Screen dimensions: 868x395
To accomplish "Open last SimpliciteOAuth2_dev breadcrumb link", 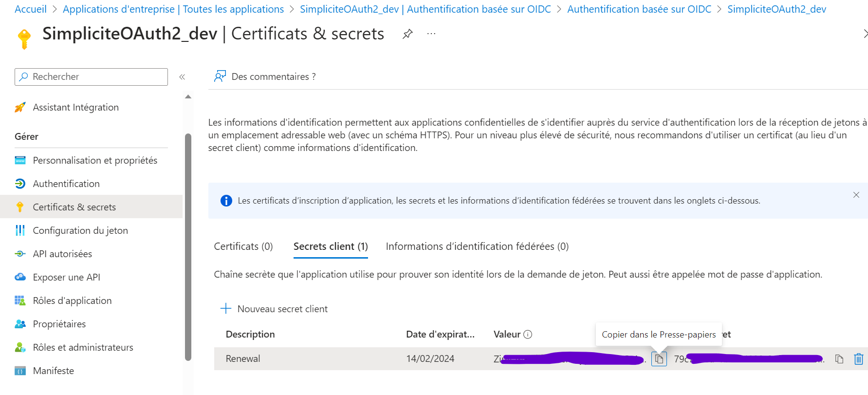I will click(777, 9).
